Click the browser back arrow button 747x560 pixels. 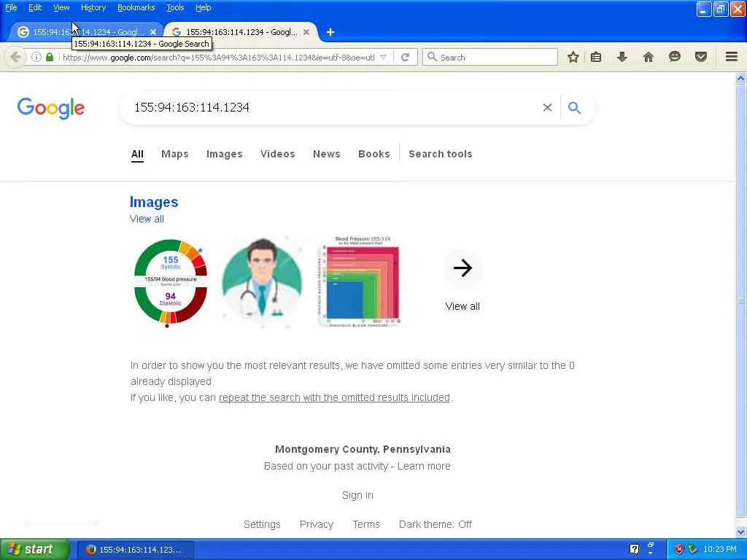tap(15, 57)
